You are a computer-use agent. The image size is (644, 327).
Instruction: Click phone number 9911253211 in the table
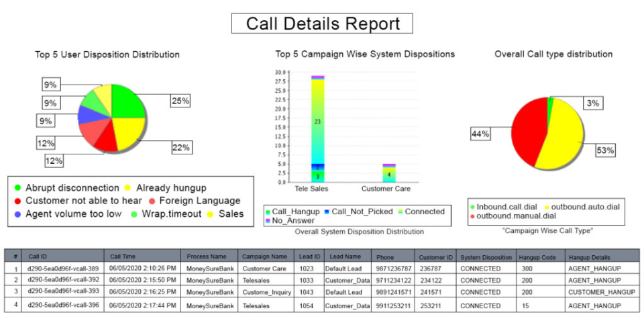click(394, 306)
